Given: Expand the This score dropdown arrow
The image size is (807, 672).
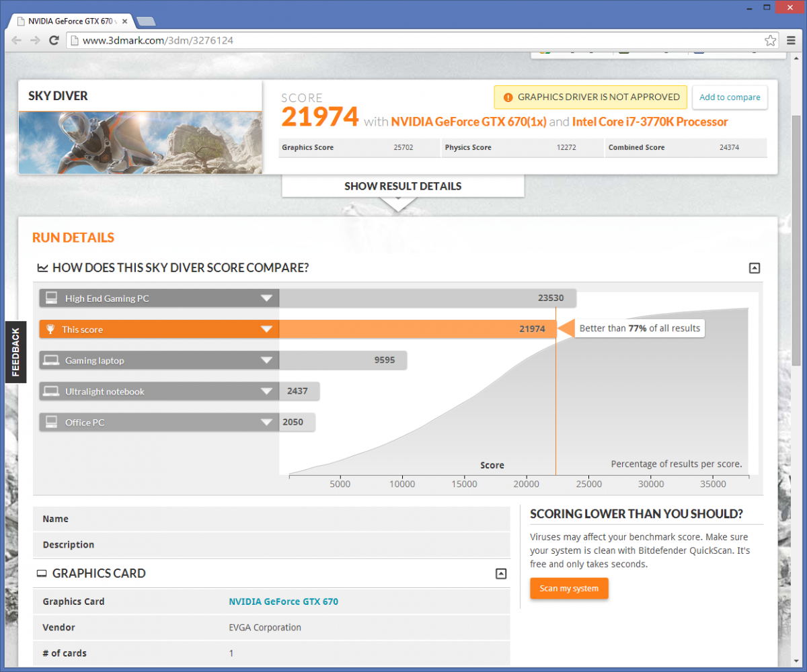Looking at the screenshot, I should [x=267, y=329].
